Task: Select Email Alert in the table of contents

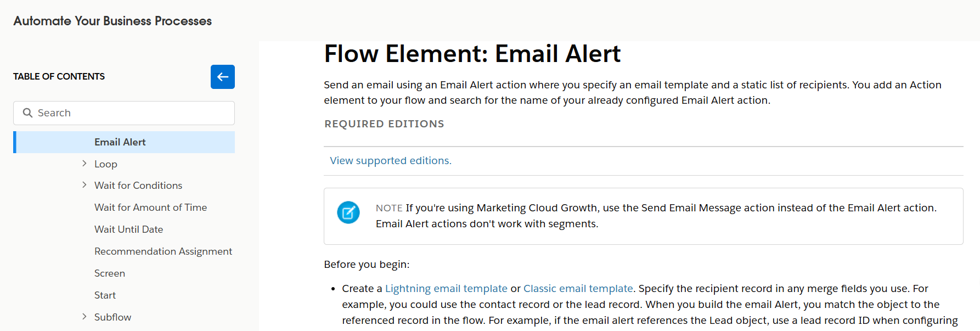Action: [120, 142]
